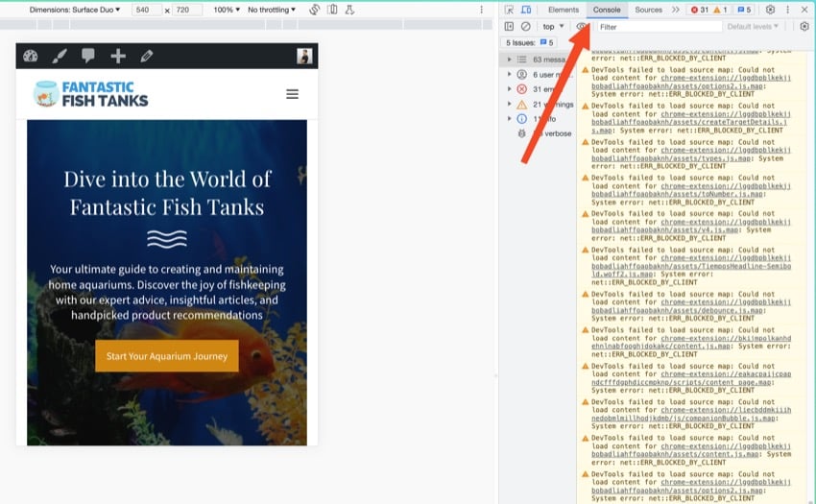Open the Default levels dropdown
This screenshot has height=504, width=816.
(x=753, y=27)
